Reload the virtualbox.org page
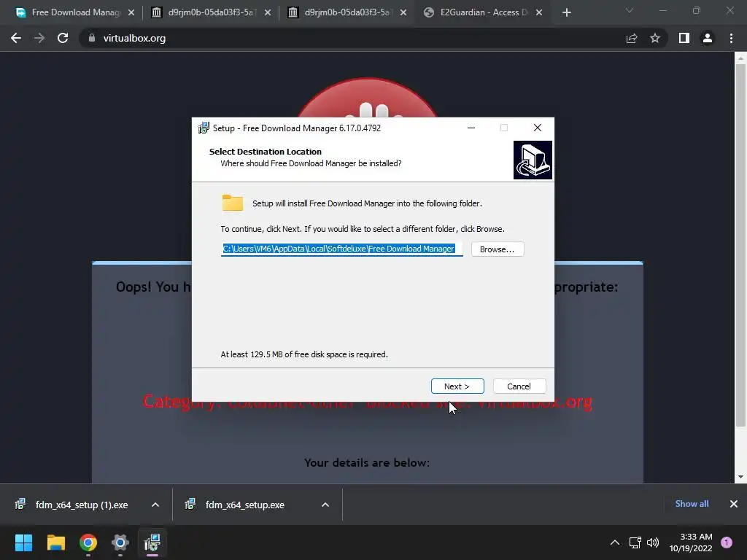The height and width of the screenshot is (560, 747). (63, 38)
